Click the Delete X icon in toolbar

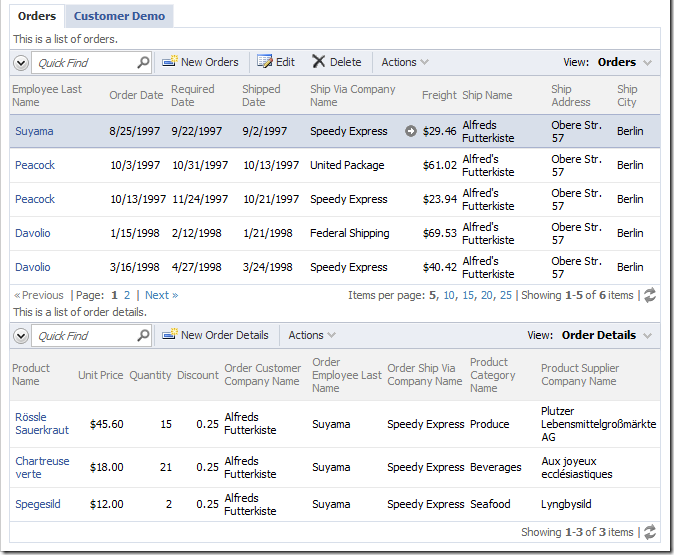[x=319, y=62]
